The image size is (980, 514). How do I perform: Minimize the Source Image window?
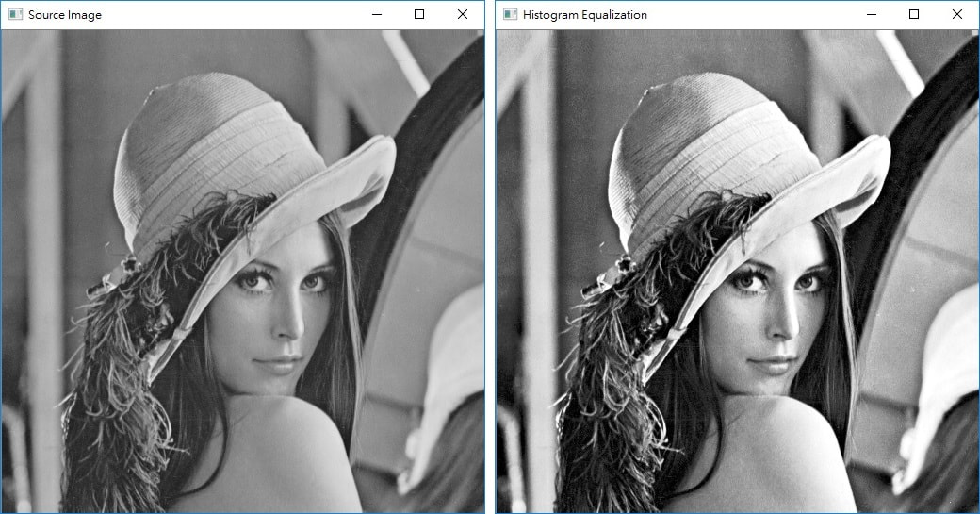point(377,15)
